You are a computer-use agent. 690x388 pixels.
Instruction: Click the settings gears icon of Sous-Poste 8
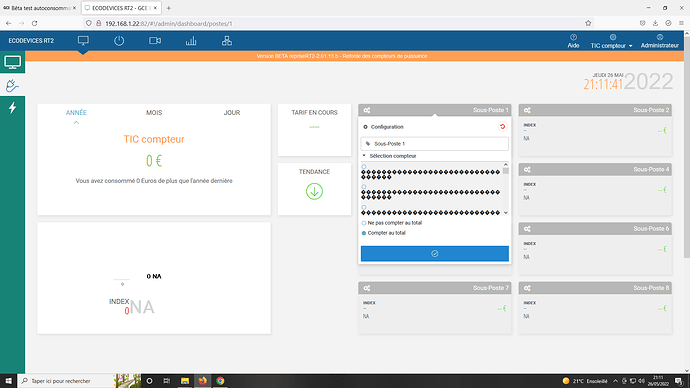point(527,288)
